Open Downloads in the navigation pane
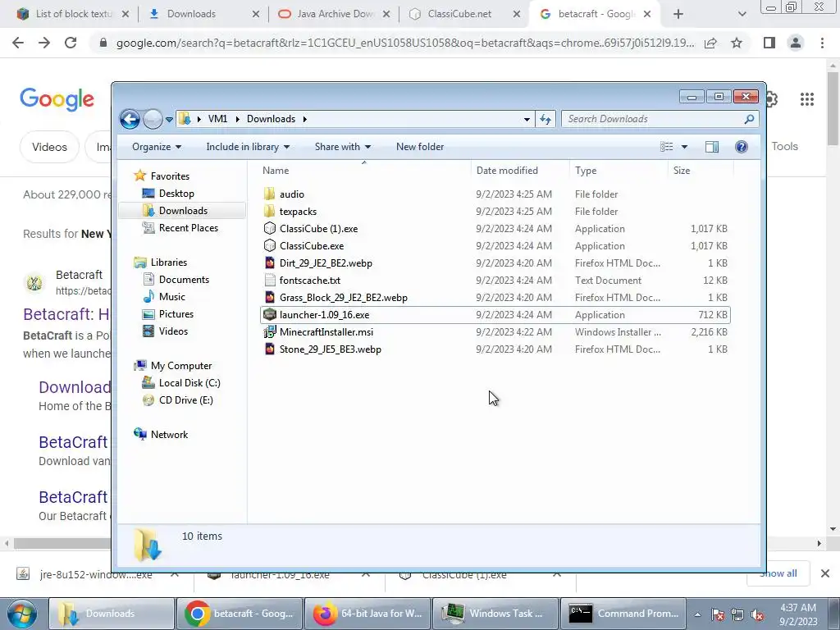This screenshot has height=630, width=840. coord(183,211)
